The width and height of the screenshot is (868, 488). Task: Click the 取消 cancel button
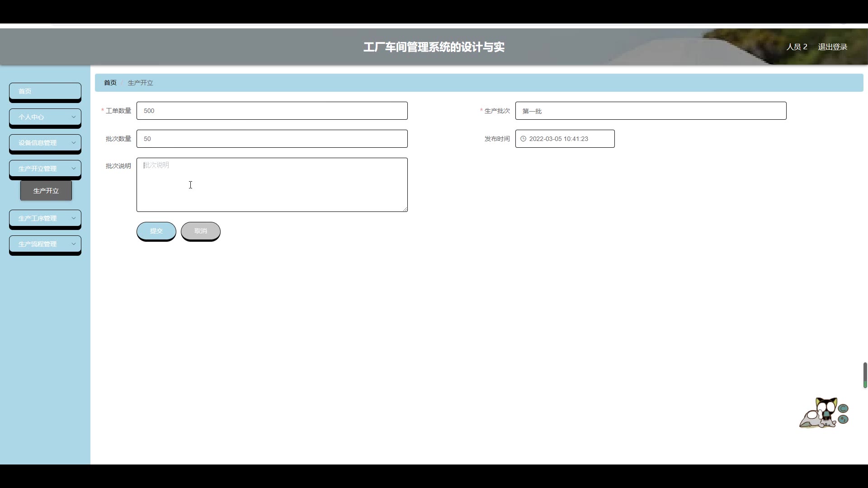[x=200, y=231]
